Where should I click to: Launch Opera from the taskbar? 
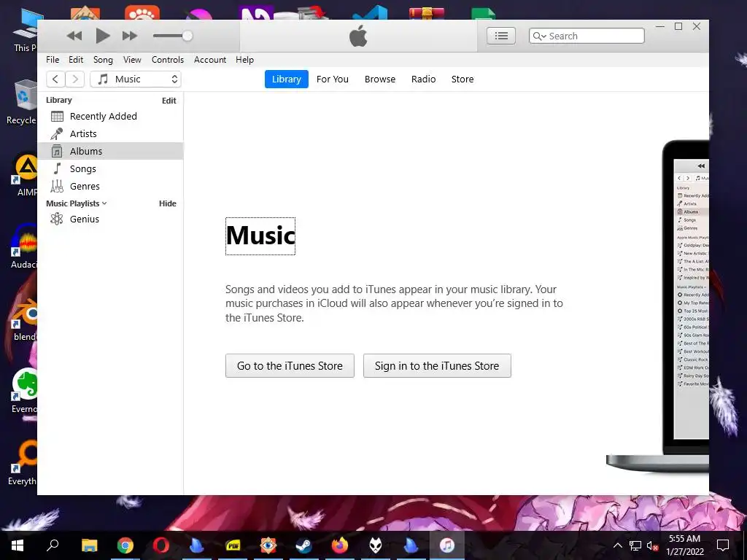[x=161, y=545]
